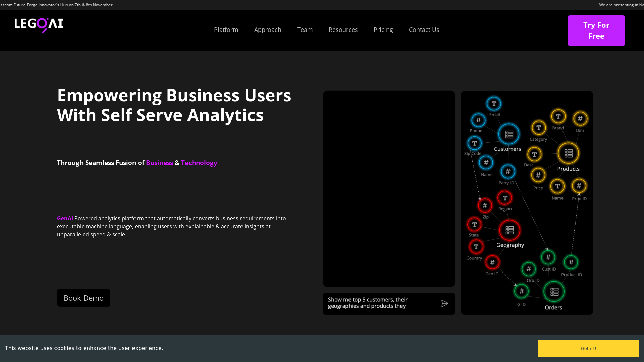Click the Prod ID node icon
Screen dimensions: 644x362
coord(579,186)
